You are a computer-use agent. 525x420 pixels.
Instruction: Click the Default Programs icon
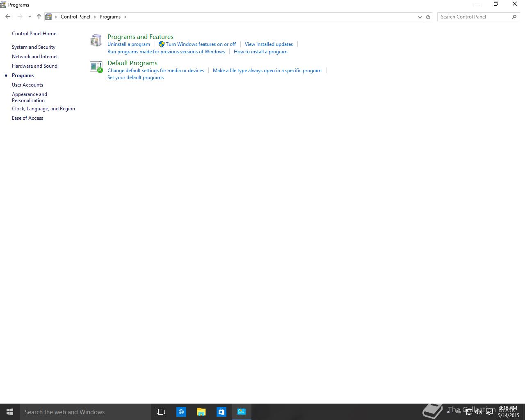pos(96,67)
